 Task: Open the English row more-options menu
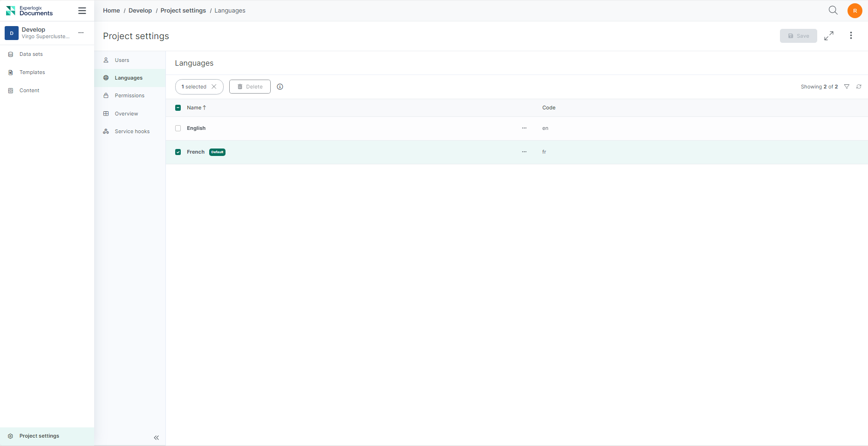pyautogui.click(x=524, y=128)
